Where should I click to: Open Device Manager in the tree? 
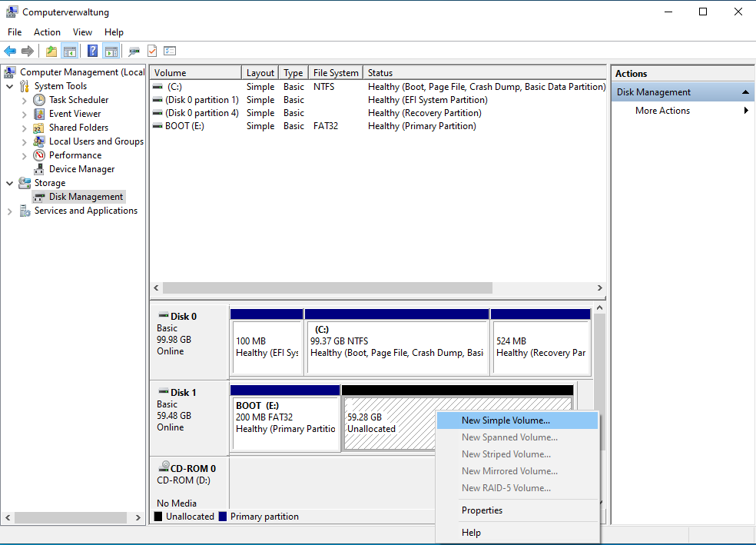[81, 169]
